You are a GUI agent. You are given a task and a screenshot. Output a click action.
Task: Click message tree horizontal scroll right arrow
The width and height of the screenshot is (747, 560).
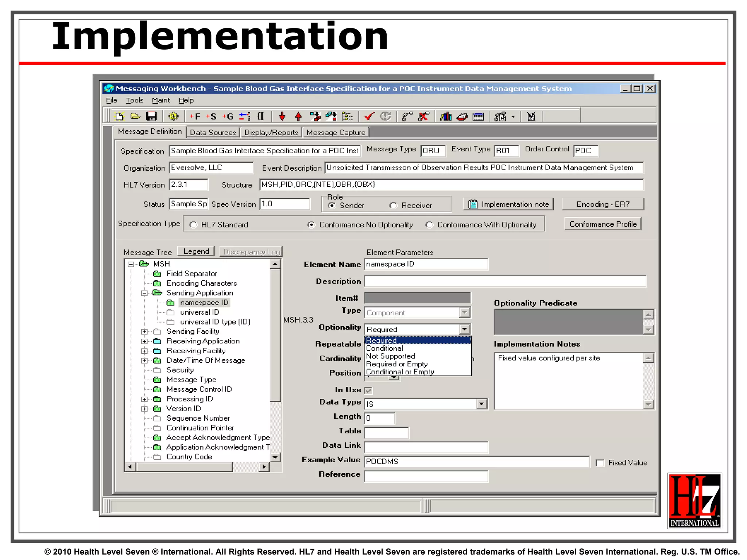[264, 467]
